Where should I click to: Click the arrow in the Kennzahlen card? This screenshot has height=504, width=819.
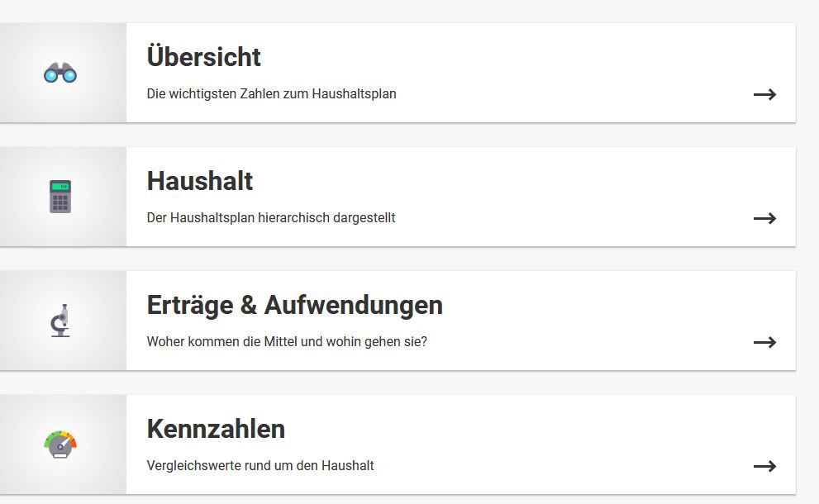click(x=764, y=466)
